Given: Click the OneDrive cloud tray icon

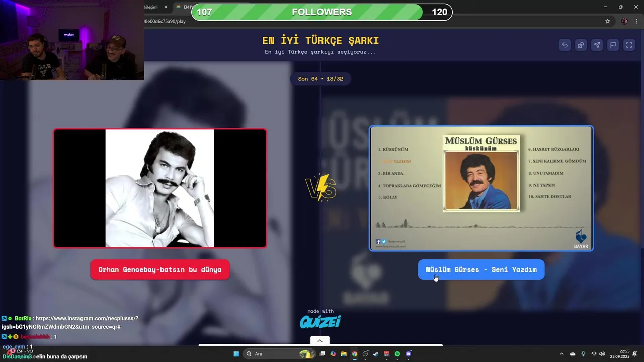Looking at the screenshot, I should point(573,354).
